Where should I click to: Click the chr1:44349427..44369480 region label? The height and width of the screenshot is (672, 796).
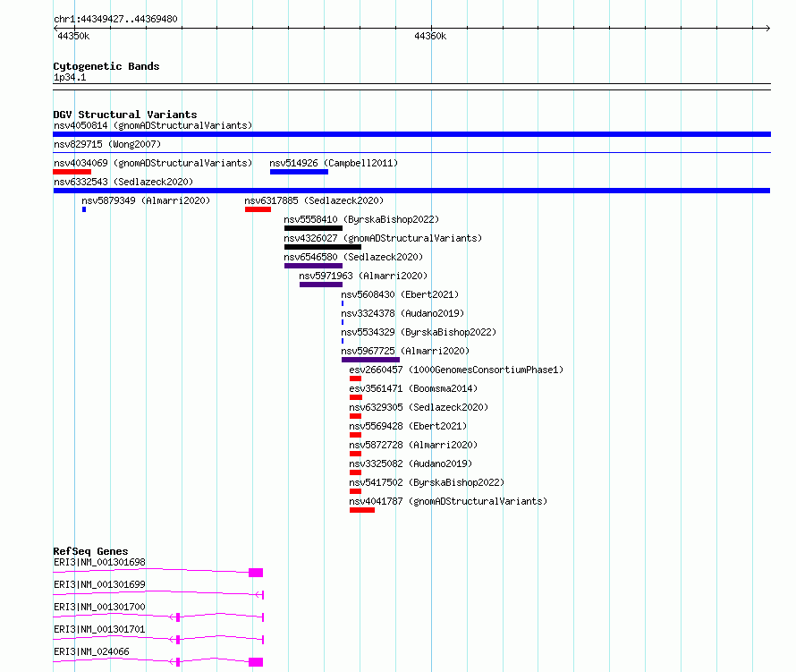pos(115,20)
